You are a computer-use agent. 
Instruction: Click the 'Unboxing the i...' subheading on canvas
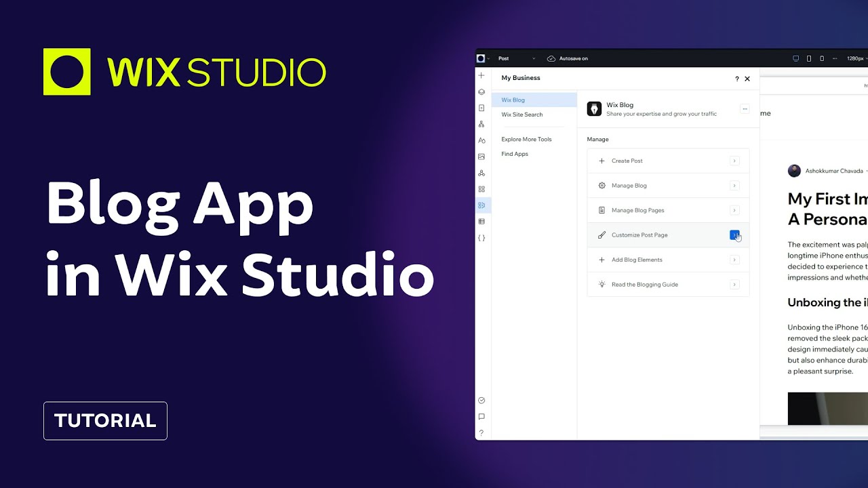(827, 303)
